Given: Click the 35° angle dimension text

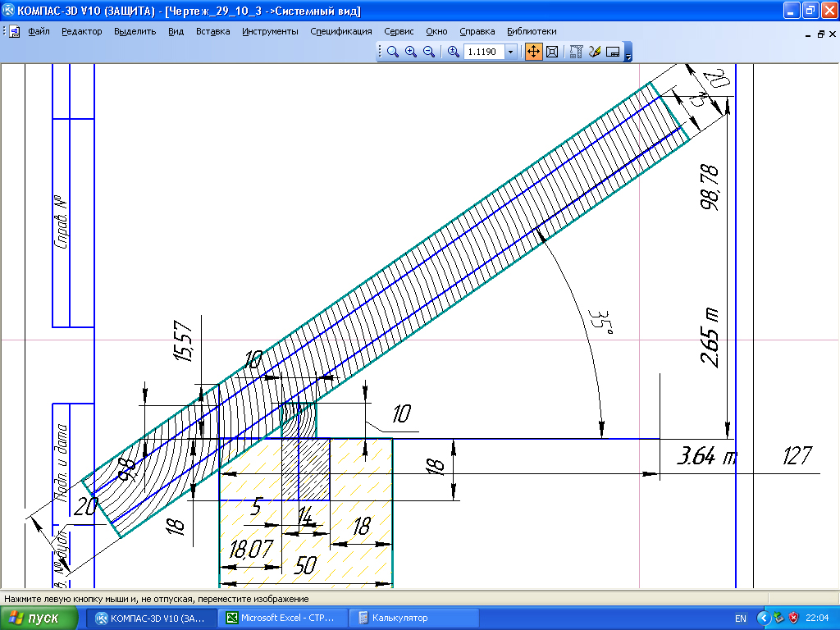Looking at the screenshot, I should coord(600,322).
